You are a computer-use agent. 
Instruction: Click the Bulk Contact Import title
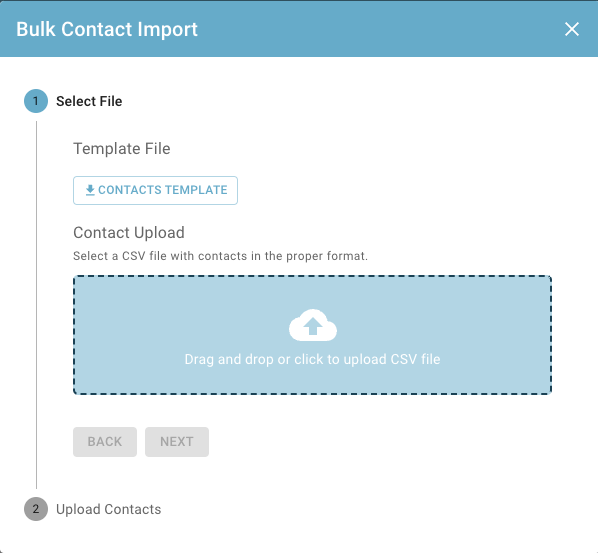click(107, 29)
